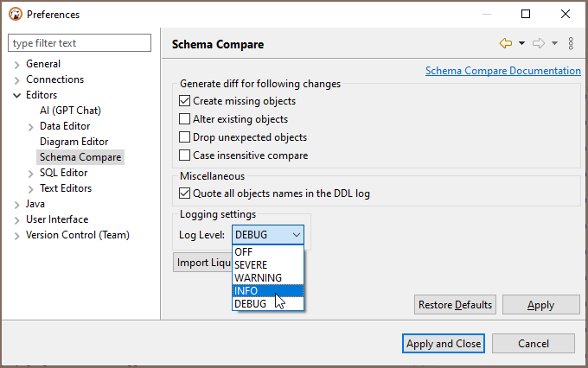Viewport: 588px width, 368px height.
Task: Click the back navigation arrow icon
Action: [x=506, y=43]
